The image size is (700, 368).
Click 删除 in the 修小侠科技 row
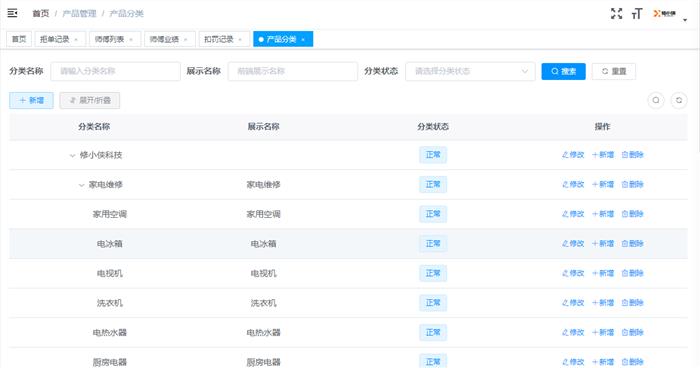633,155
